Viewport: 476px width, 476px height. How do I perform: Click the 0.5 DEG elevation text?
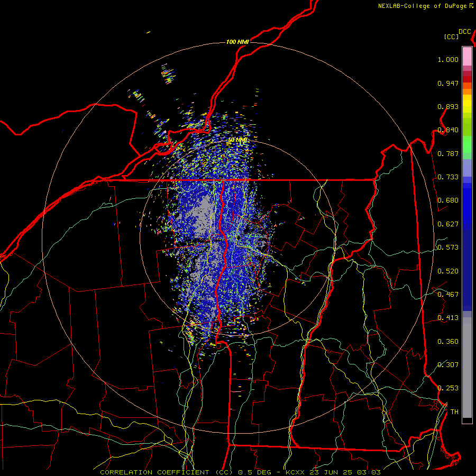(254, 472)
